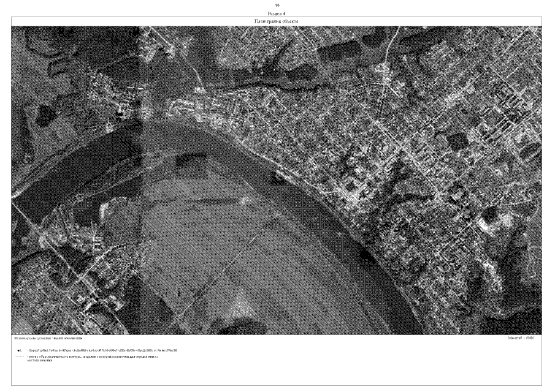Click the "План границ объекта" title
555x392 pixels.
[x=277, y=21]
